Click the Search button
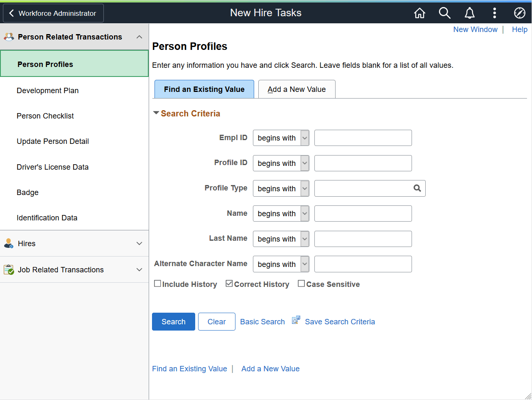This screenshot has height=400, width=532. [173, 321]
